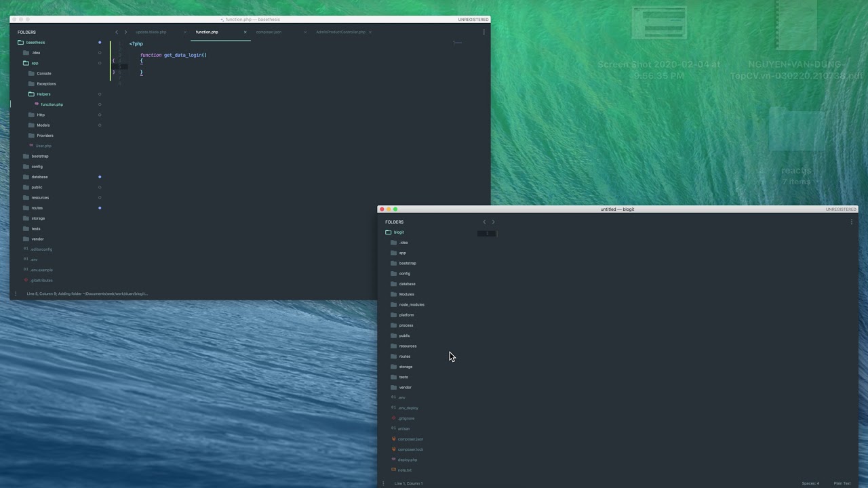Click the function get_data_login() code line
868x488 pixels.
pyautogui.click(x=174, y=55)
